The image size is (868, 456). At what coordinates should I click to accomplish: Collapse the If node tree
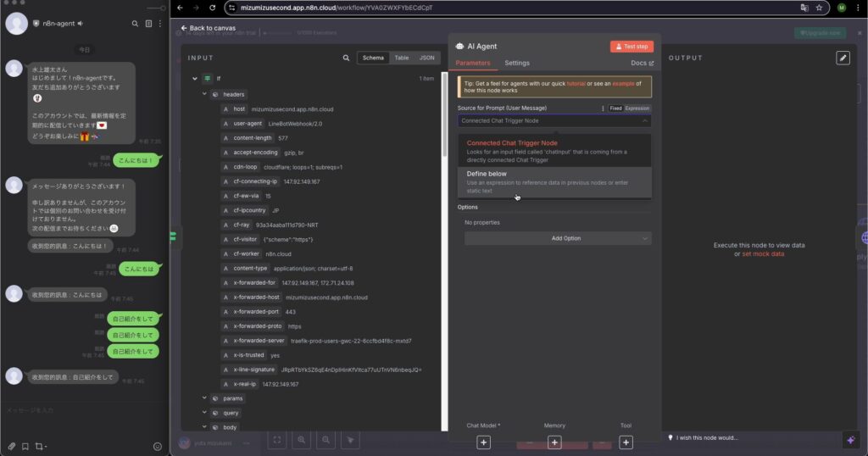tap(195, 79)
